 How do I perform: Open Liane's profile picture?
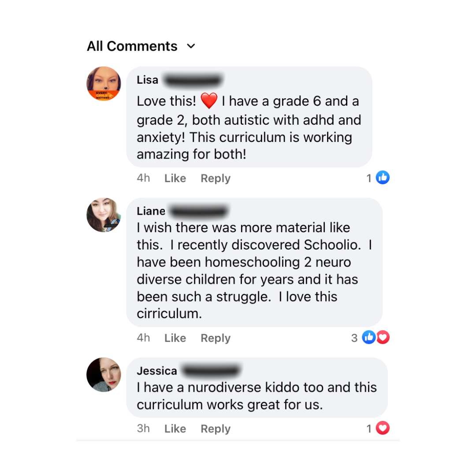[104, 215]
